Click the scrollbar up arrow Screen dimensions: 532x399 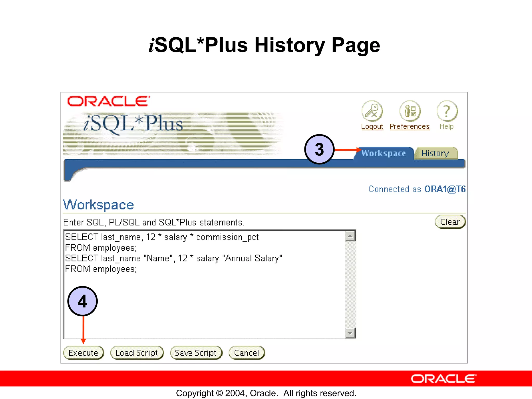[350, 236]
